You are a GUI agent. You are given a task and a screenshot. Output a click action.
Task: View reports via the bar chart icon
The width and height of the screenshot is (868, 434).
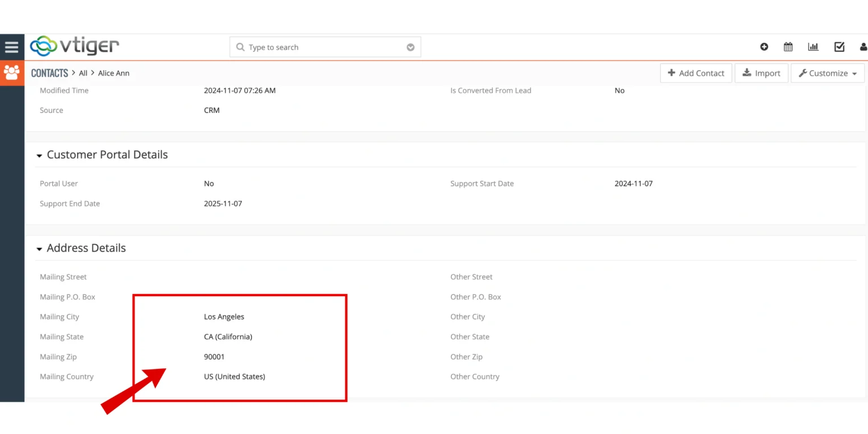tap(813, 47)
